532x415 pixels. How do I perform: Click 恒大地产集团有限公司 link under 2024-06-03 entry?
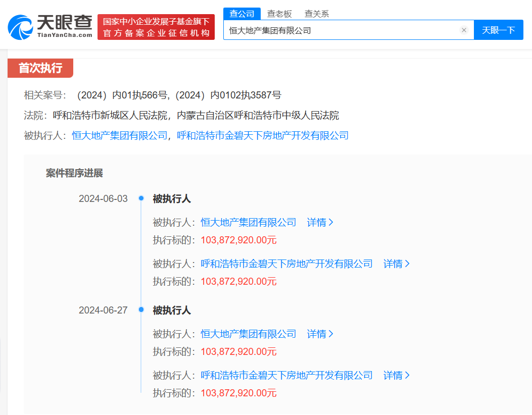coord(249,222)
